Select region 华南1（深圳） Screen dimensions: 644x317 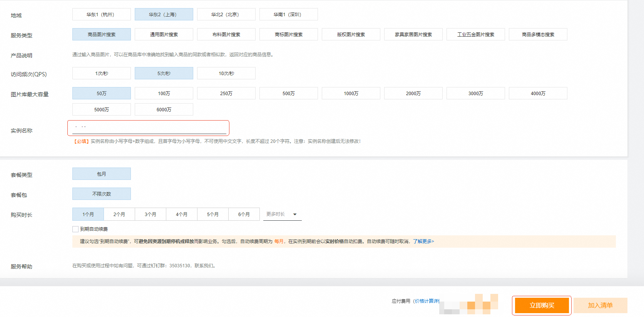[x=289, y=14]
